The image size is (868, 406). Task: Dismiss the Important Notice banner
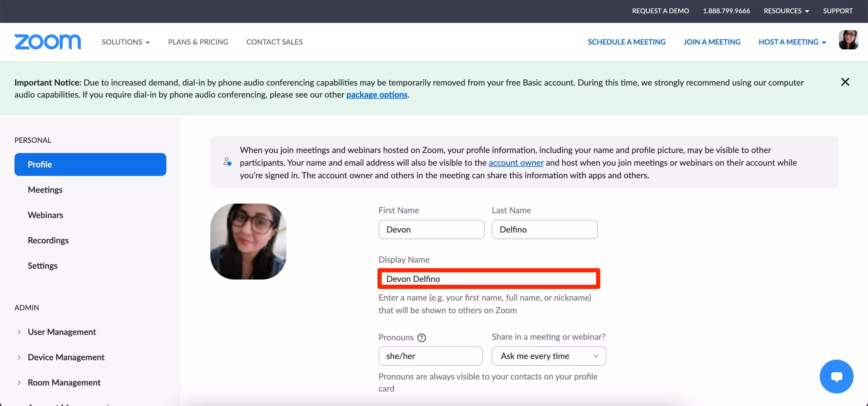845,82
